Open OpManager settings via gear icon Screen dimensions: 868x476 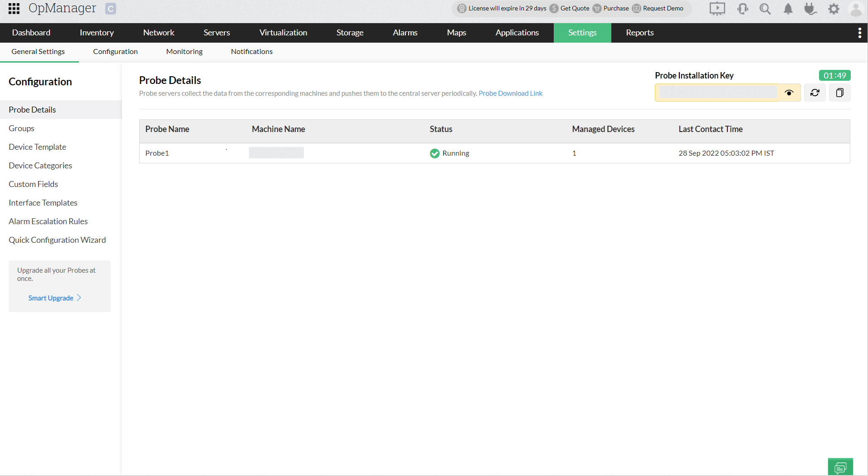pyautogui.click(x=834, y=9)
